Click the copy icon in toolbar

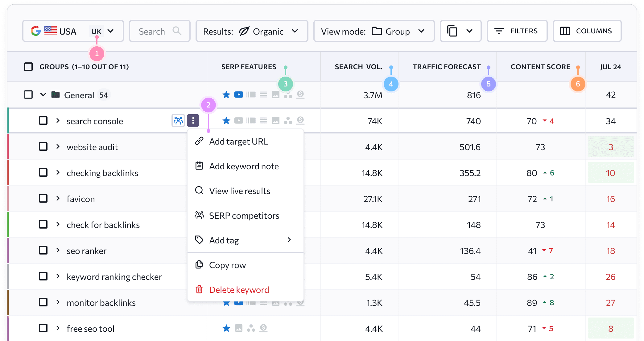pyautogui.click(x=452, y=31)
